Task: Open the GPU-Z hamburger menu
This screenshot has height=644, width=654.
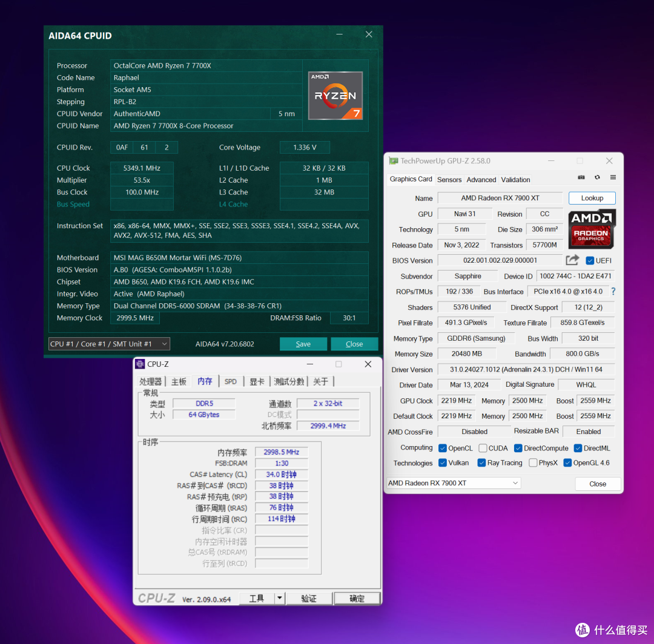Action: [613, 178]
